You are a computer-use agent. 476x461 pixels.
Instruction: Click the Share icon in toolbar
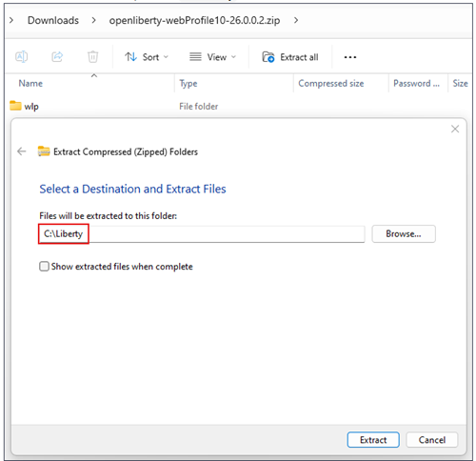pyautogui.click(x=57, y=57)
